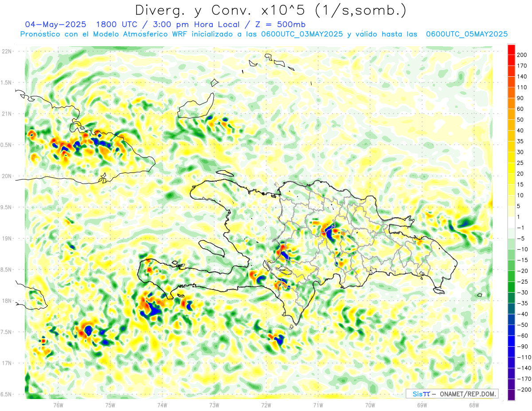Click the '-170' colorbar label
Screen dimensions: 532x411
(524, 379)
